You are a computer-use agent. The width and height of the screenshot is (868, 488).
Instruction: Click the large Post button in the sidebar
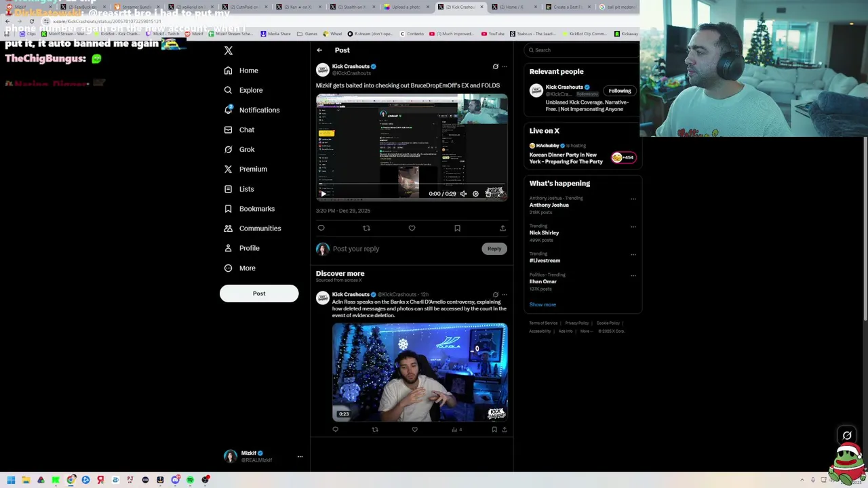point(259,293)
